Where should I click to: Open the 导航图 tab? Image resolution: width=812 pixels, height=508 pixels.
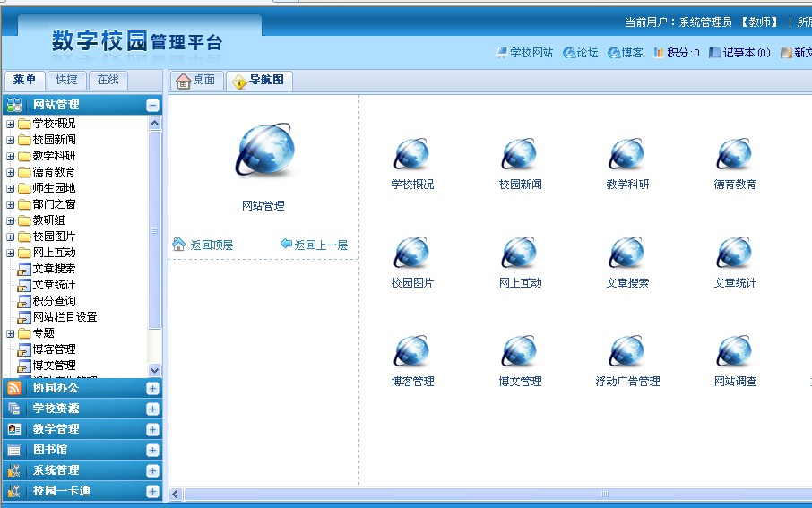click(x=259, y=81)
